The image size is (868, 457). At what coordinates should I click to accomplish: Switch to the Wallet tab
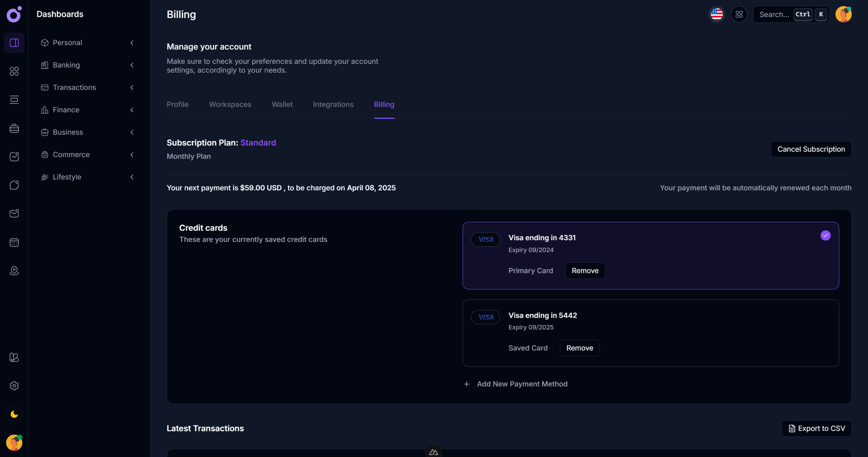(x=282, y=104)
